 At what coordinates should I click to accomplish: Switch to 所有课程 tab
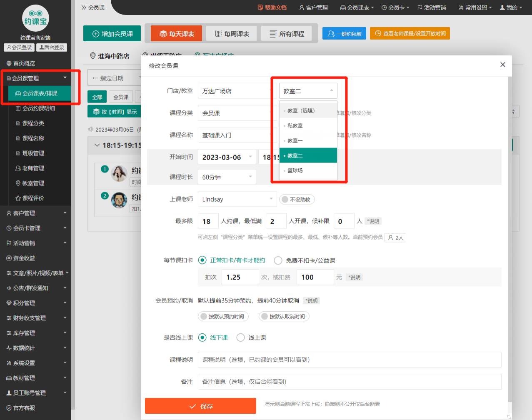[287, 34]
